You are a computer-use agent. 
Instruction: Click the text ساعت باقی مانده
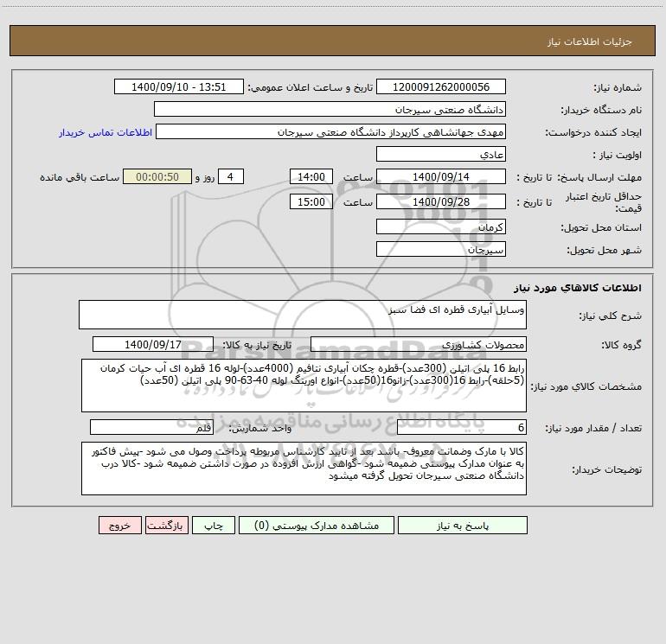80,177
